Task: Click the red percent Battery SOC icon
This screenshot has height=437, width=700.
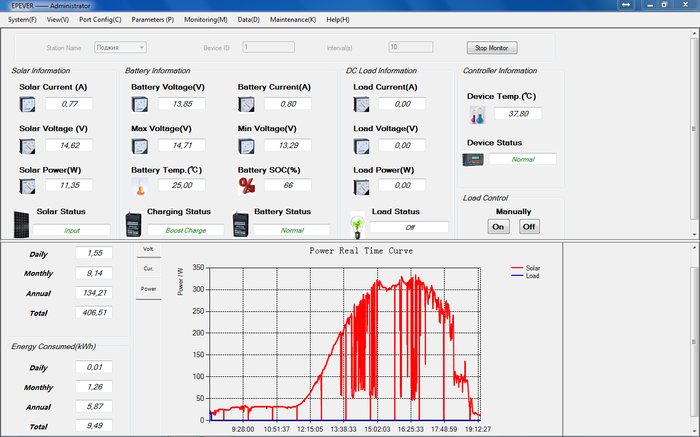Action: pos(246,185)
